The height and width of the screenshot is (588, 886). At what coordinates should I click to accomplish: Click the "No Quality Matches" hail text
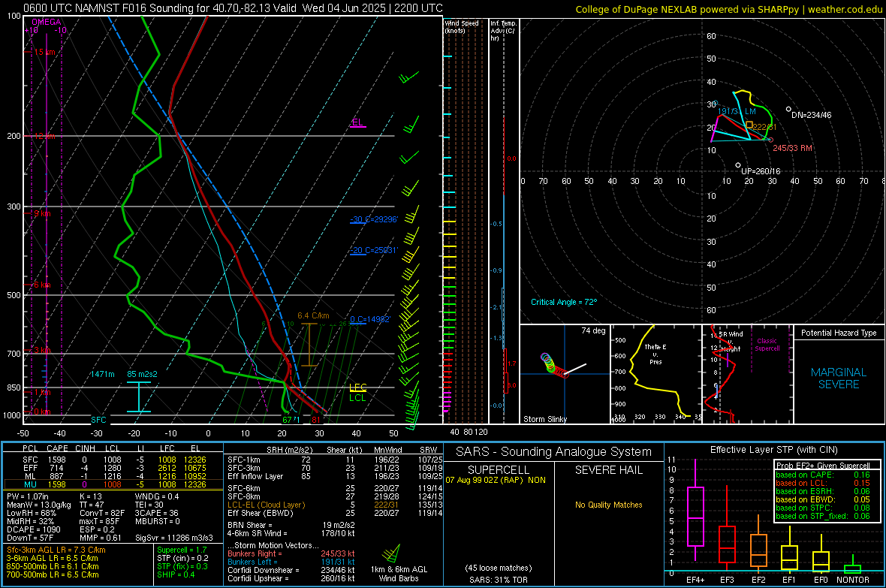click(608, 505)
